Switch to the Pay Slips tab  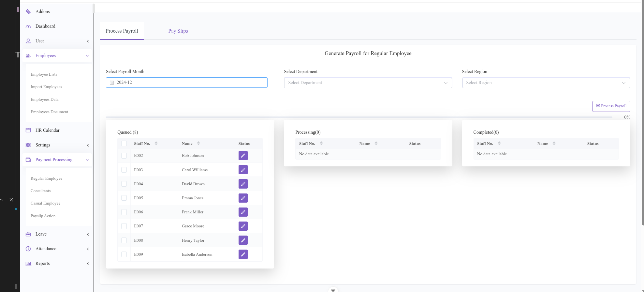178,31
